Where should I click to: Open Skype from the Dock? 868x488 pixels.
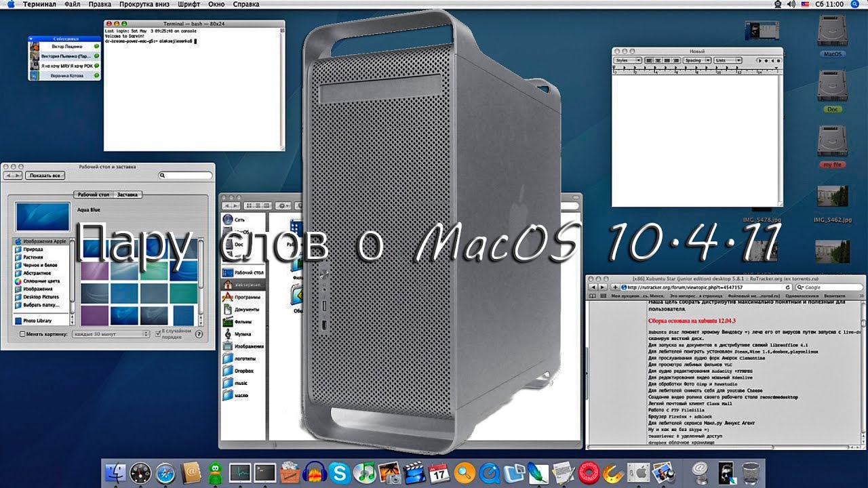(x=340, y=472)
